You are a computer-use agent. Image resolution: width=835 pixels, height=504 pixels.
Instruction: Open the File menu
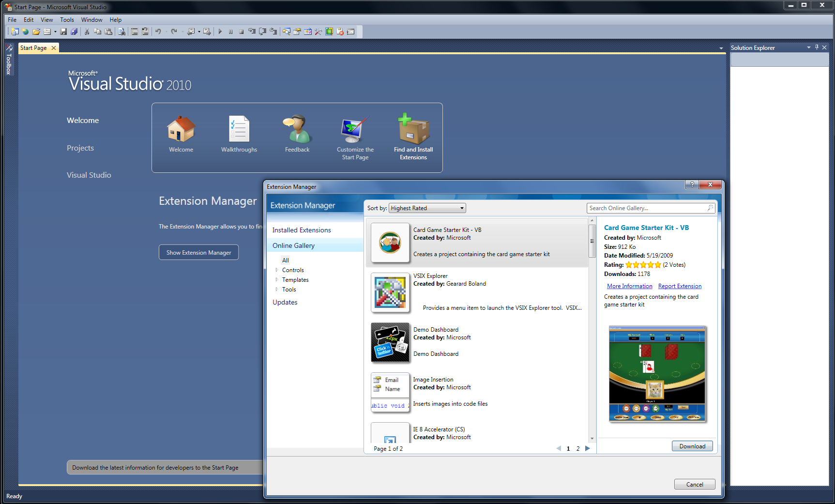point(12,20)
